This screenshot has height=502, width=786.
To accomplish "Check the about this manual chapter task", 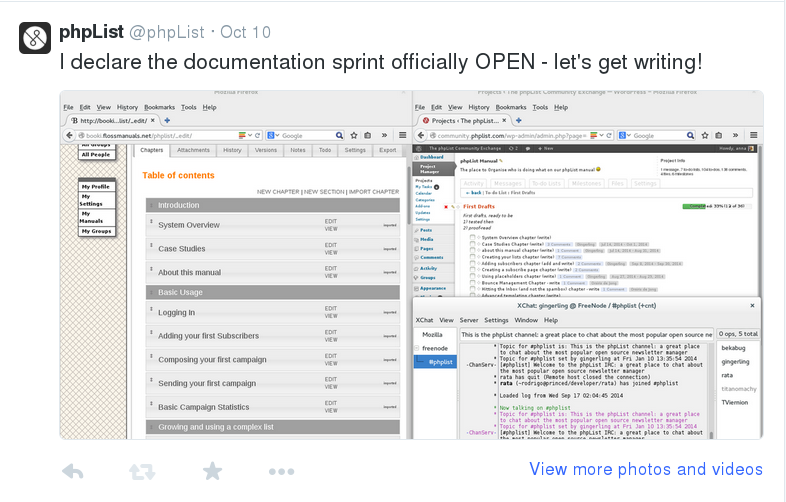I will tap(472, 250).
